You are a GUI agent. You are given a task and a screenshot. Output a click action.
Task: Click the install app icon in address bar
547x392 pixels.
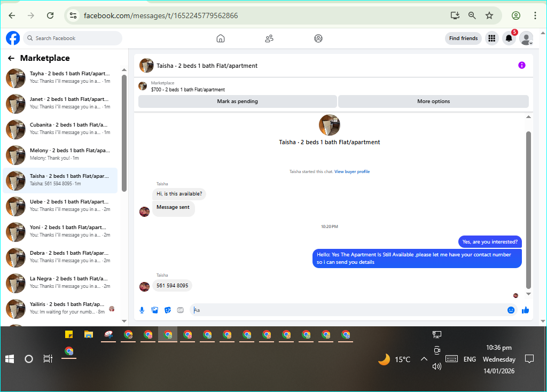coord(455,15)
